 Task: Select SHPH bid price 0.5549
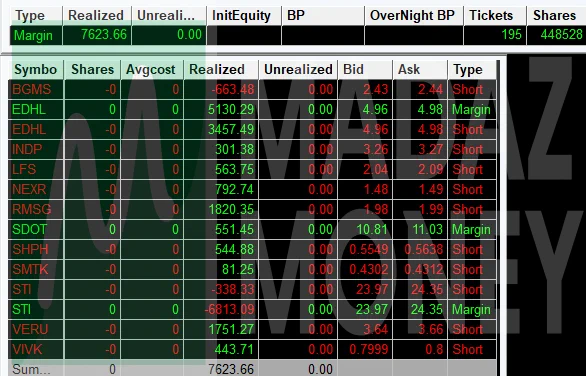(x=368, y=249)
